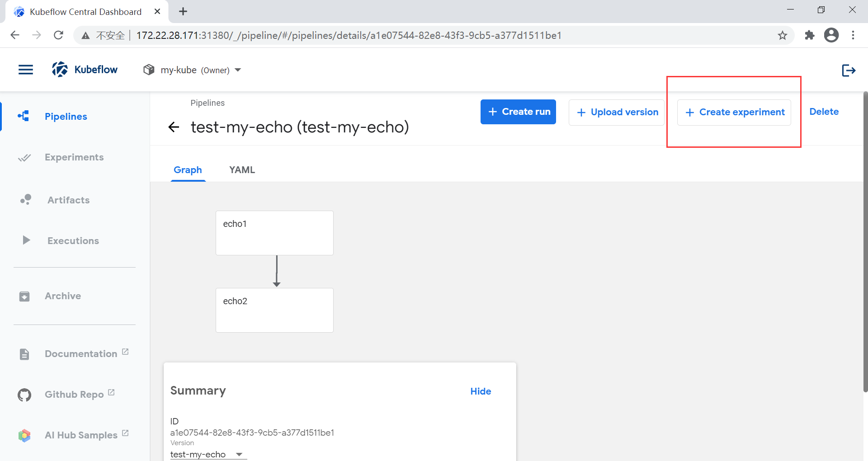Click the Executions play icon
This screenshot has width=868, height=461.
26,240
